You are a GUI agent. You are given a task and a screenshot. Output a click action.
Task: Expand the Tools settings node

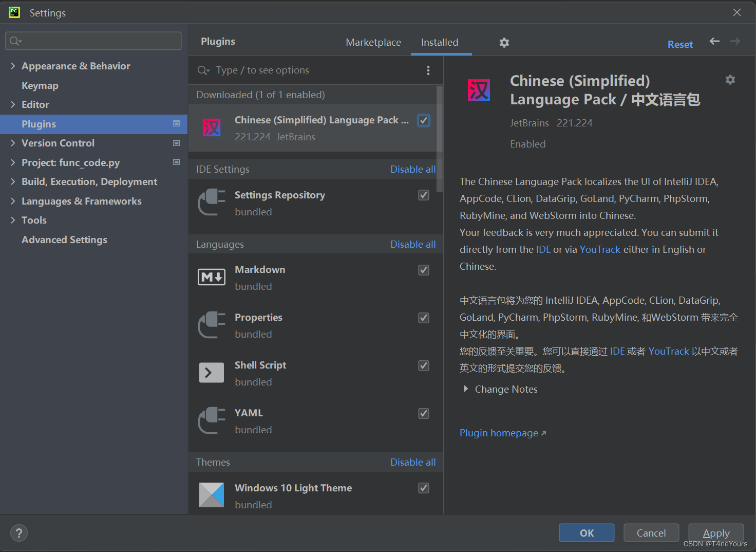click(x=13, y=220)
